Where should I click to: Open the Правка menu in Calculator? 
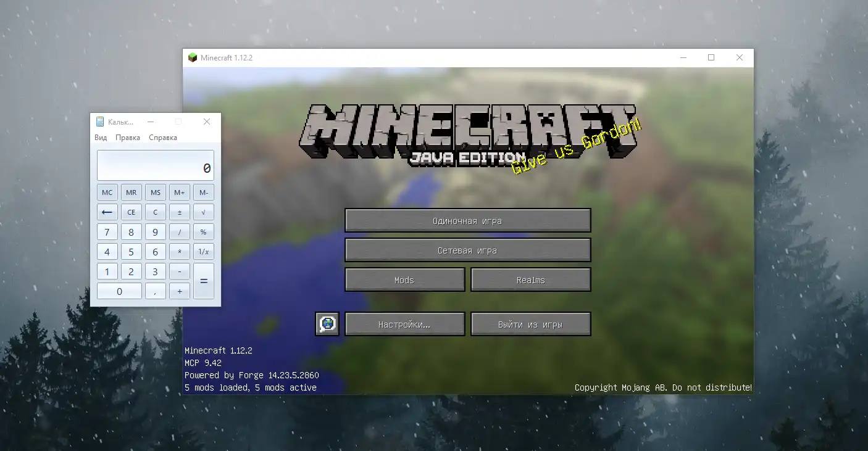click(128, 138)
